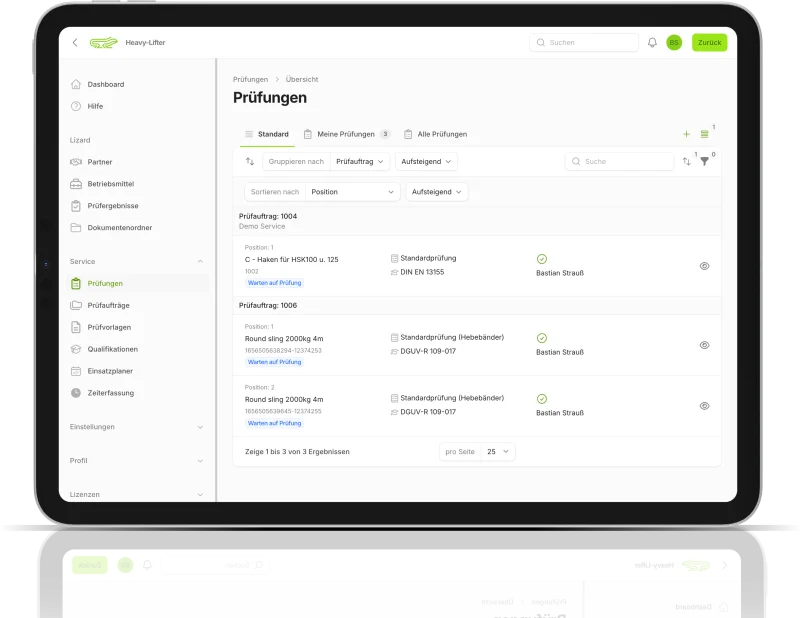Screen dimensions: 800x618
Task: Switch to the Meine Prüfungen tab
Action: pos(346,134)
